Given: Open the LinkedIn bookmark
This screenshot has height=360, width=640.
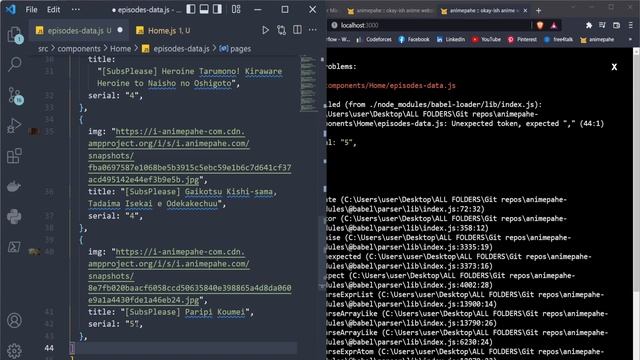Looking at the screenshot, I should click(x=451, y=40).
